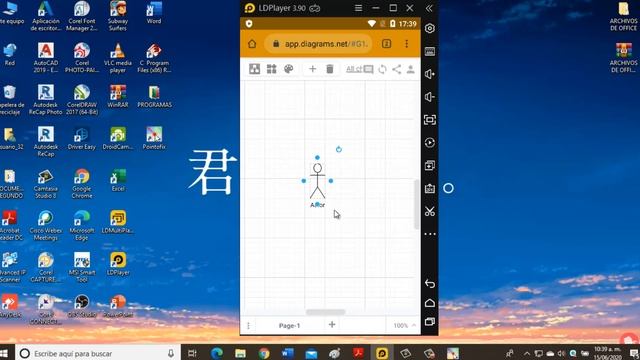Open File Explorer from the taskbar

(x=240, y=353)
